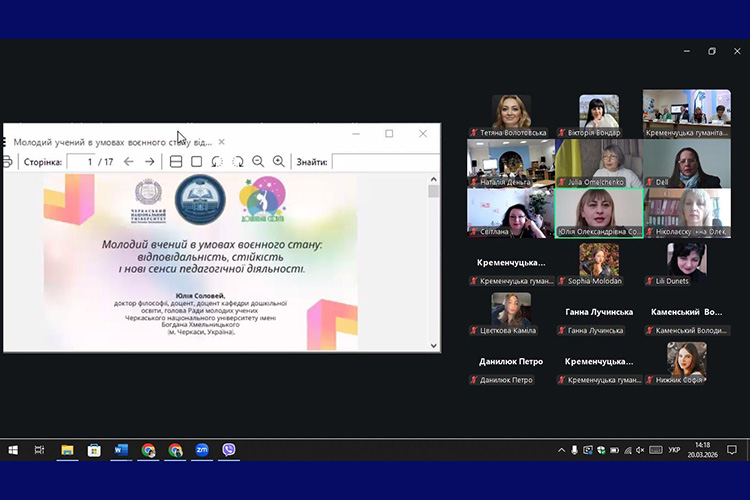Select Julia Omelchenko video thumbnail
Screen dimensions: 750x500
(599, 164)
